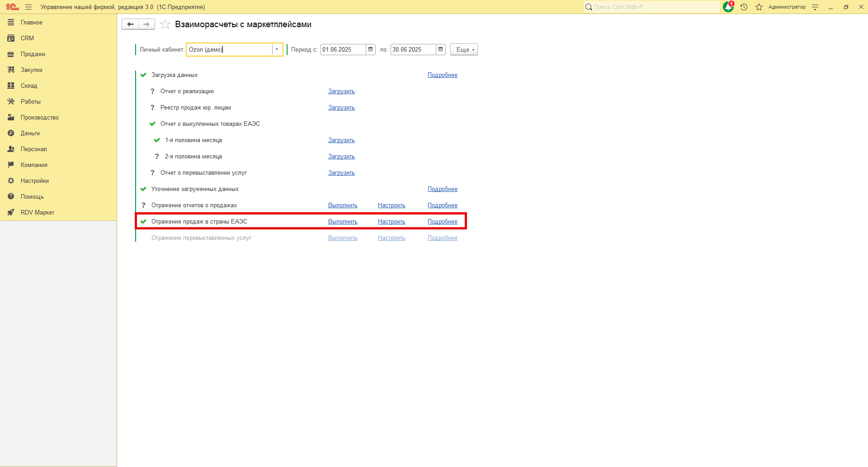This screenshot has width=868, height=467.
Task: Click the favorites star in title bar
Action: [759, 7]
